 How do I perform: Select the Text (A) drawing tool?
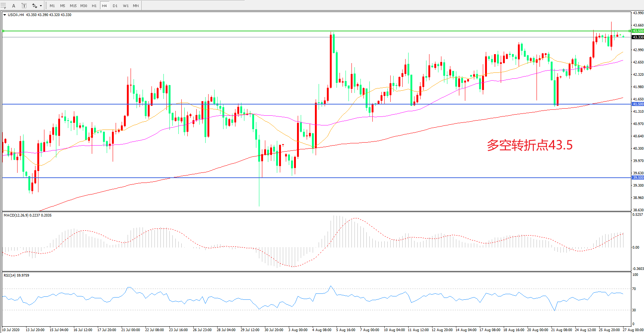click(x=14, y=6)
